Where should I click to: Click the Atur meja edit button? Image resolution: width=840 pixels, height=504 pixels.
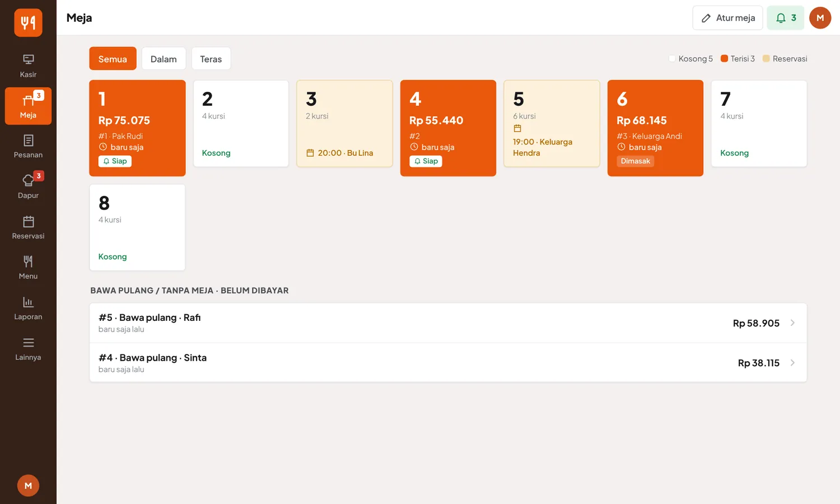pos(727,18)
